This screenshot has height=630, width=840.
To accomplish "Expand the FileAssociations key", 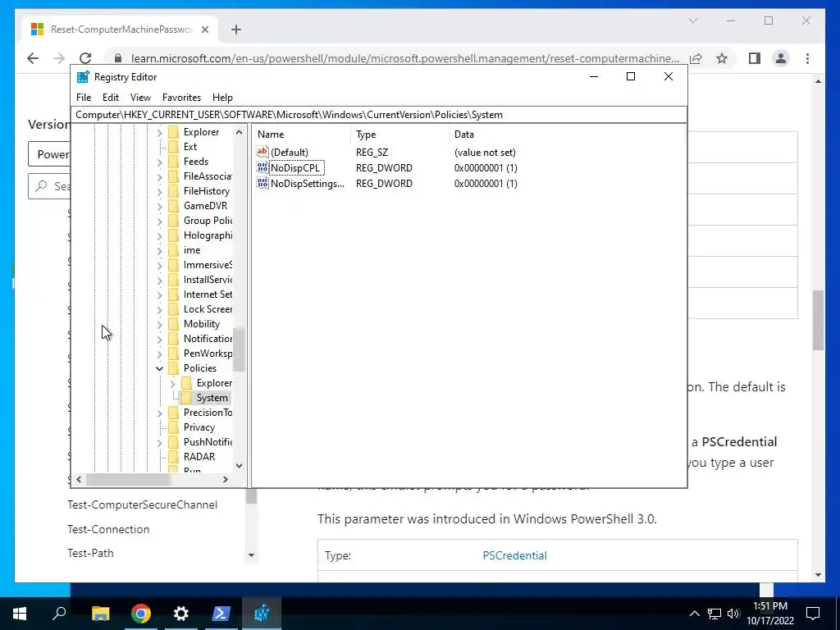I will 160,176.
